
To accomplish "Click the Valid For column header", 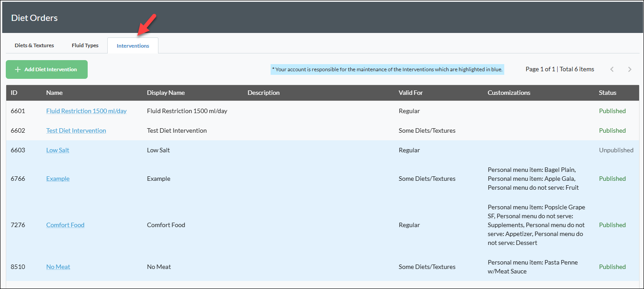I will (x=411, y=93).
